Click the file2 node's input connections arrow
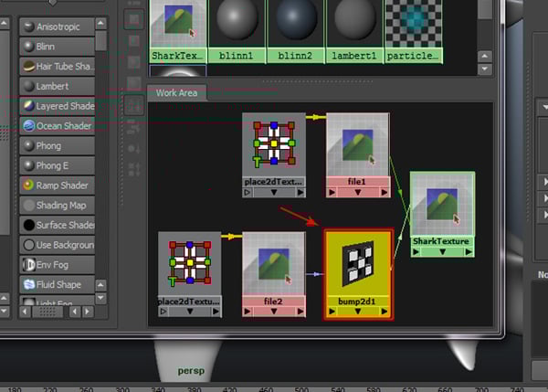The height and width of the screenshot is (392, 548). (249, 311)
